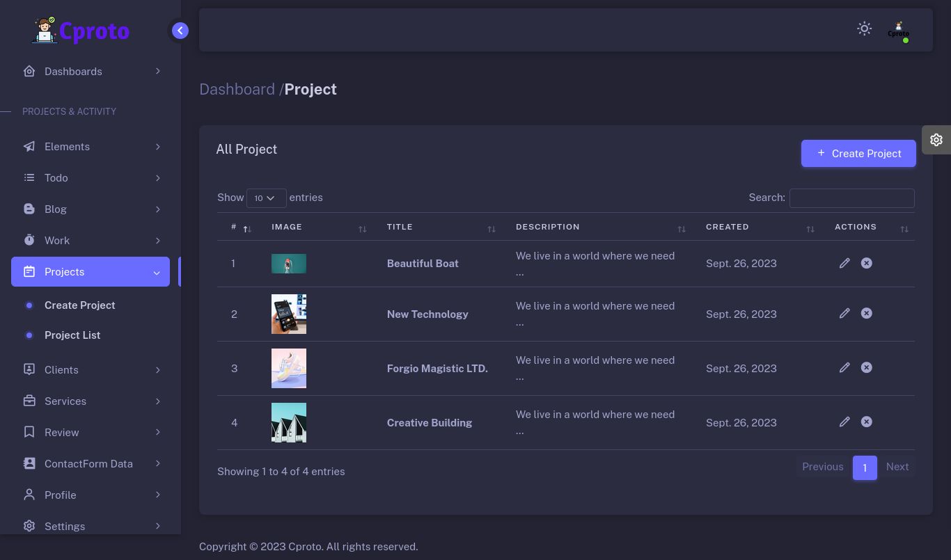The image size is (951, 560).
Task: Toggle light mode with sun icon
Action: [864, 29]
